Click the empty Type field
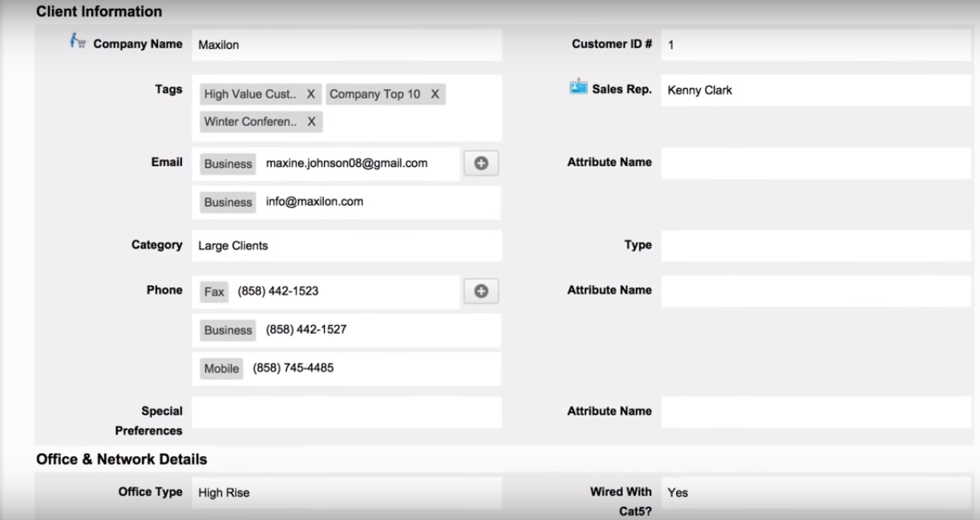 pyautogui.click(x=815, y=246)
